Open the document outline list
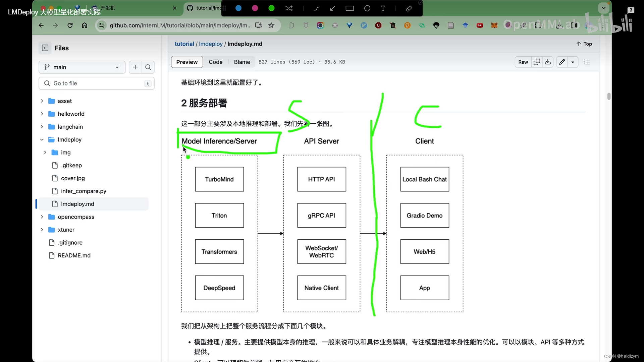The image size is (644, 362). 587,62
